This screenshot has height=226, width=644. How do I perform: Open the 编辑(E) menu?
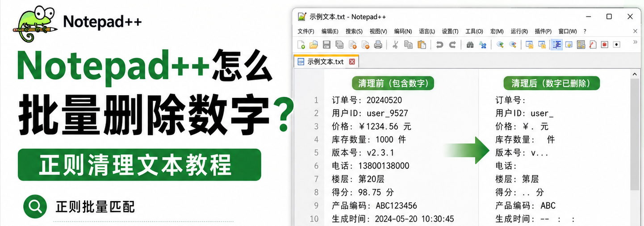pos(330,31)
